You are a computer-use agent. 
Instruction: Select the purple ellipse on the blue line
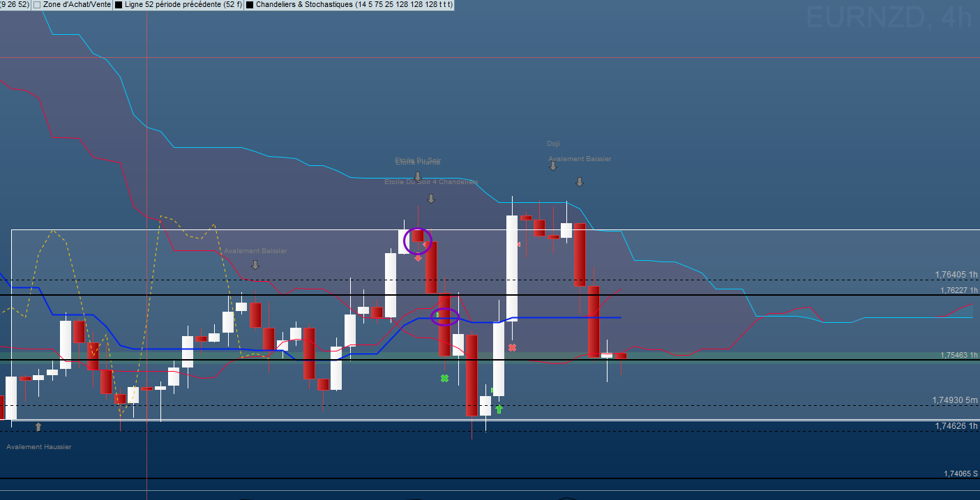pyautogui.click(x=445, y=317)
